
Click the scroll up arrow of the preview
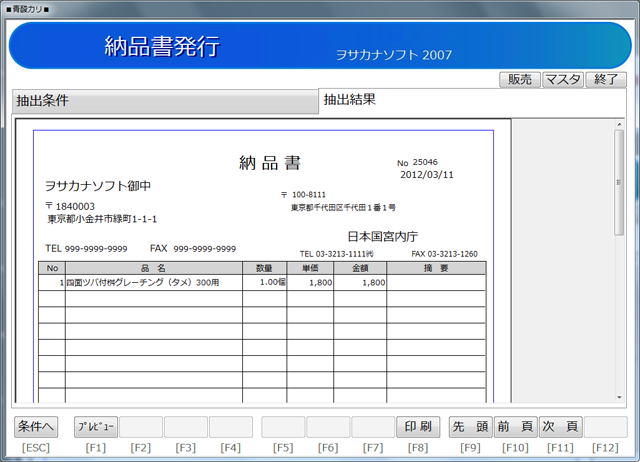pyautogui.click(x=619, y=124)
